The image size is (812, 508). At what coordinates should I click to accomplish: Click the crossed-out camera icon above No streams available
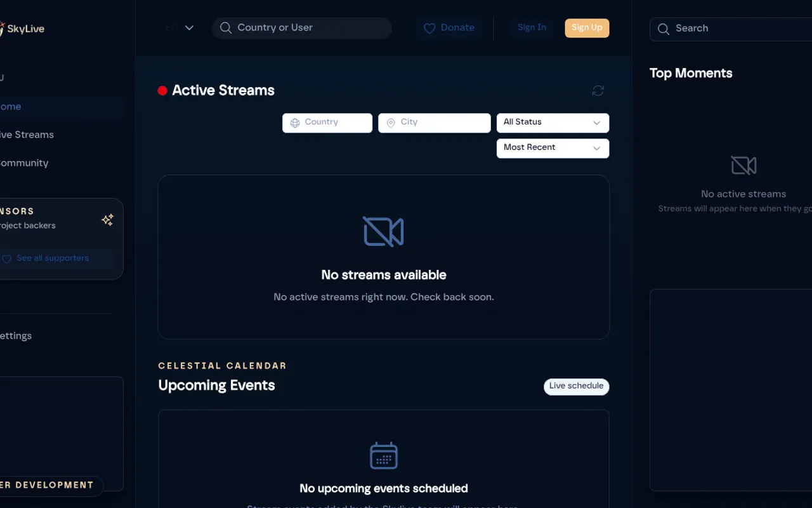384,231
